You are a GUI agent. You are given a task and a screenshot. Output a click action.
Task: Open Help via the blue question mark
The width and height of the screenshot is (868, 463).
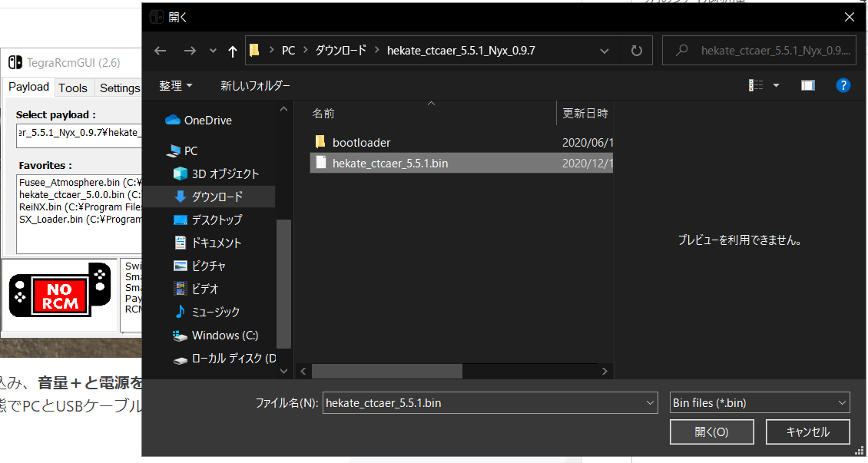pos(843,85)
